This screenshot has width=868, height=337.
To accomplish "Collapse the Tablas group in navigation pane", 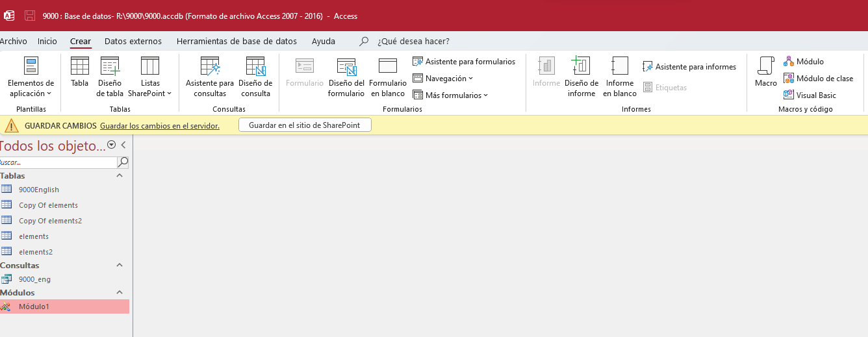I will pos(120,176).
